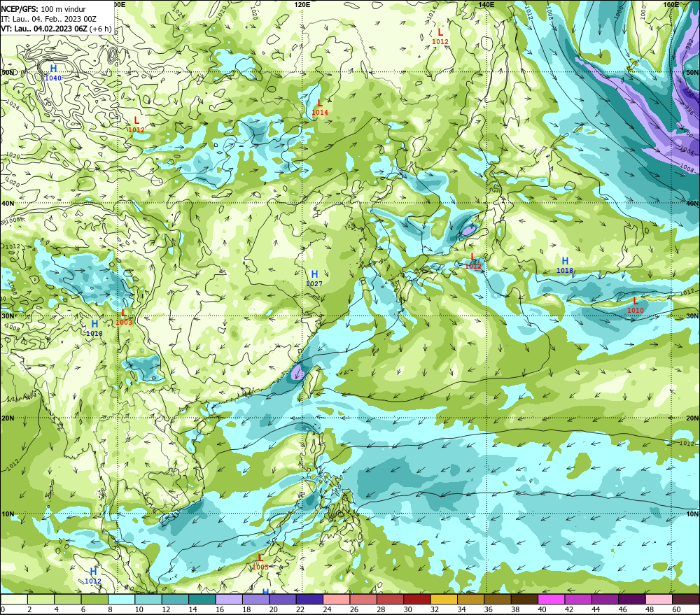Click the 10N label on the left edge

tap(8, 514)
